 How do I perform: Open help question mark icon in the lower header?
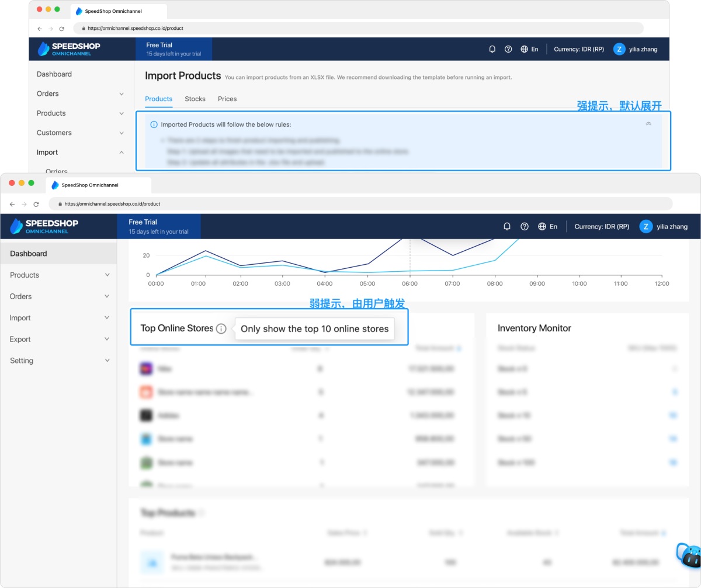click(525, 226)
